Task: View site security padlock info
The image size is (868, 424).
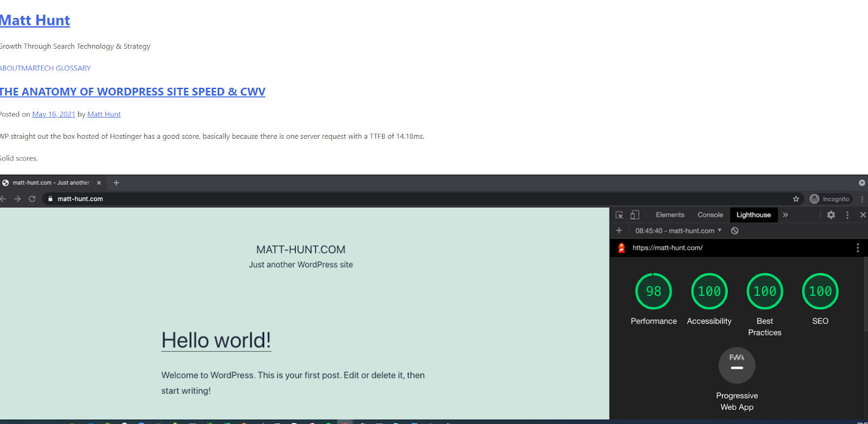Action: click(50, 199)
